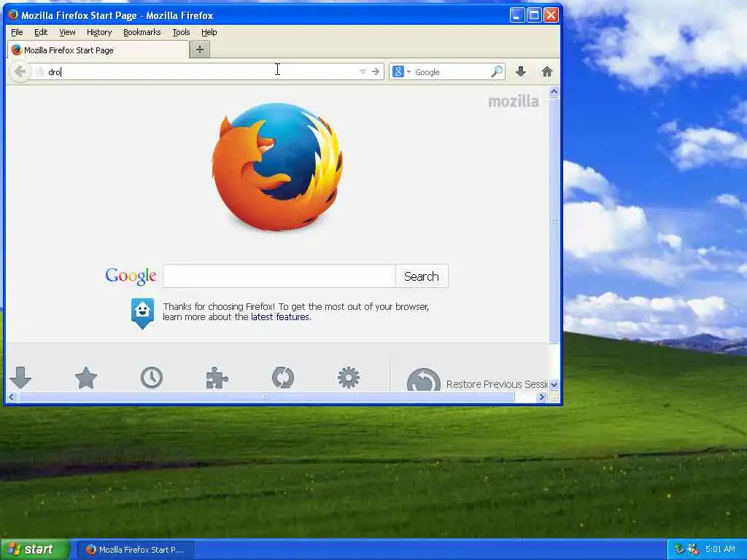The image size is (747, 560).
Task: Click the vertical scrollbar up arrow
Action: click(x=554, y=91)
